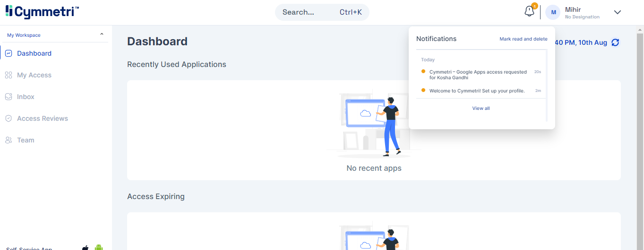Open the Apple app download icon

[x=86, y=248]
